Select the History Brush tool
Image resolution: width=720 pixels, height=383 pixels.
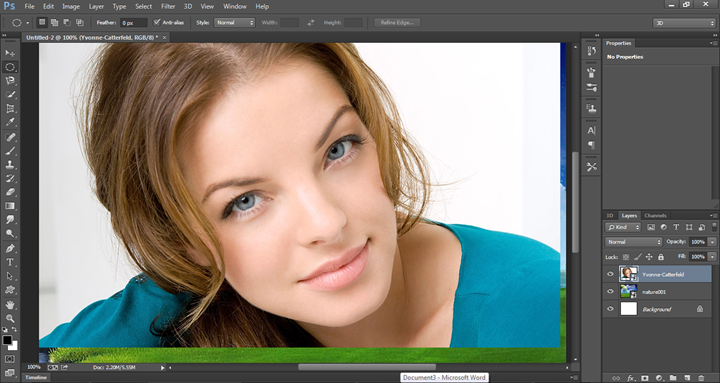coord(10,178)
